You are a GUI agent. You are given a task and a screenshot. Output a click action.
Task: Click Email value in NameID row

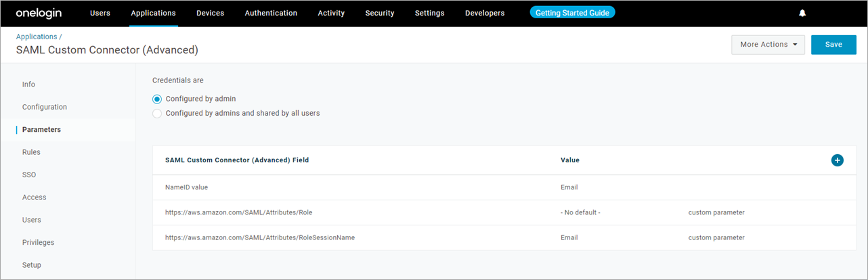pyautogui.click(x=569, y=187)
